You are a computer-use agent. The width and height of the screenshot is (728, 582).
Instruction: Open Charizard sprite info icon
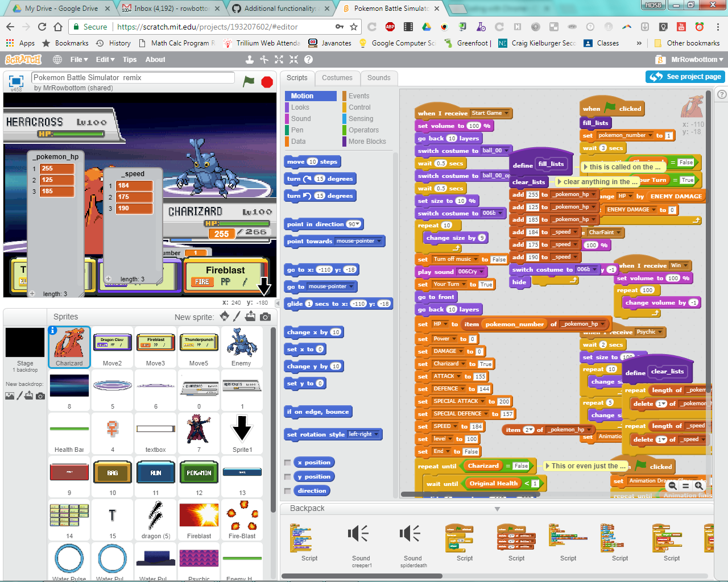point(53,330)
